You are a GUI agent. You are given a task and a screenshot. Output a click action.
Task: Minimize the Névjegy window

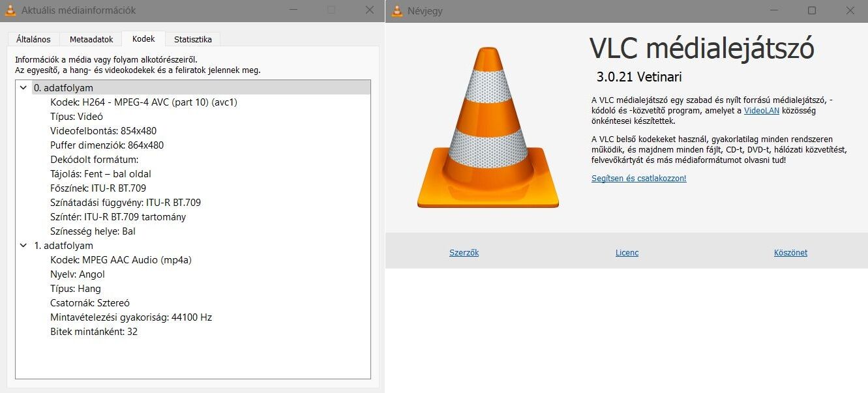(774, 10)
